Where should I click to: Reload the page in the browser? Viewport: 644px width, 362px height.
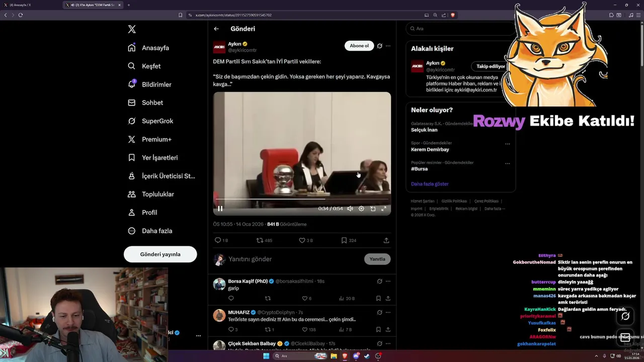[21, 15]
